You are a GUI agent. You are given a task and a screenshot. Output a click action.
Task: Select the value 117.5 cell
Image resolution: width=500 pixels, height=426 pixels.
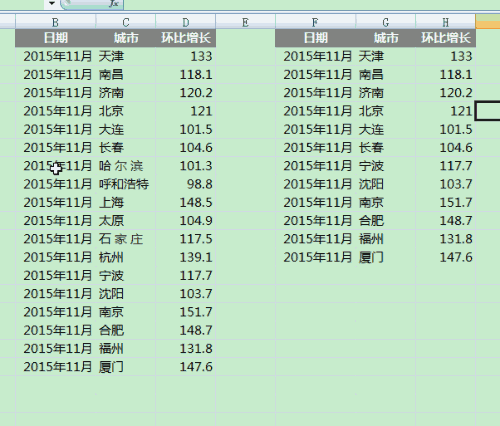[186, 239]
